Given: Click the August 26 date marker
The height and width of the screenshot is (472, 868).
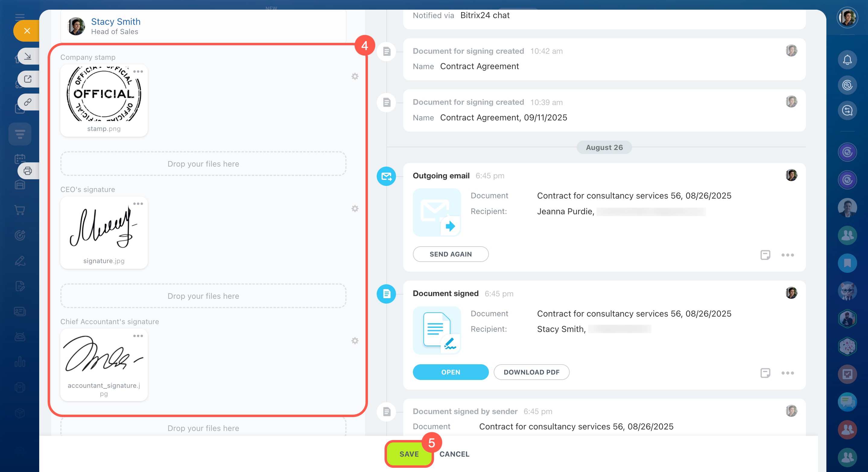Looking at the screenshot, I should [604, 147].
